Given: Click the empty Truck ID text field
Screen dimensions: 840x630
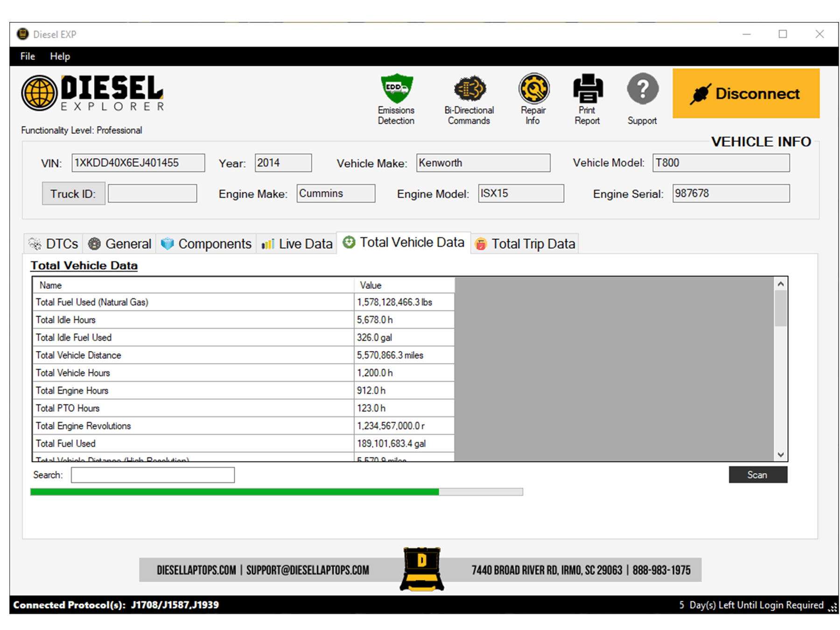Looking at the screenshot, I should (153, 193).
